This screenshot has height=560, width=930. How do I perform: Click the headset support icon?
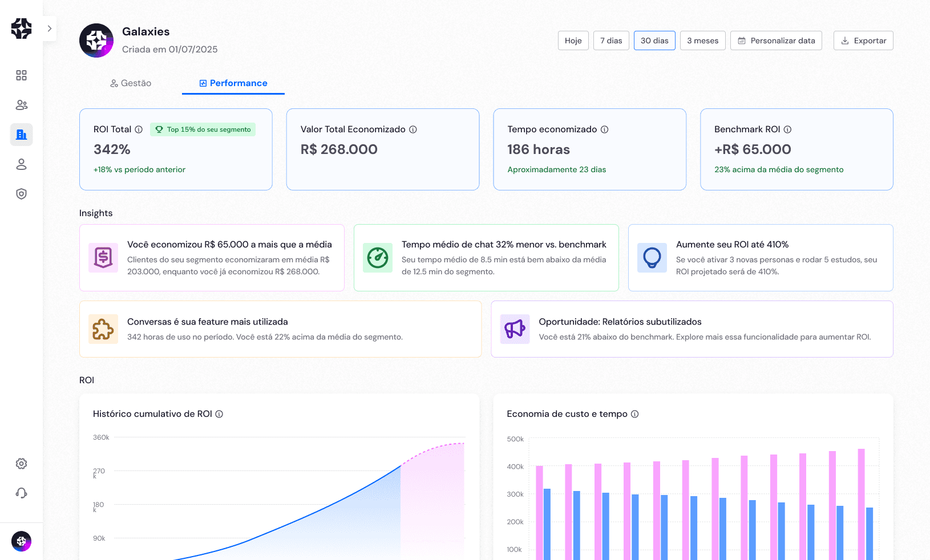tap(21, 493)
